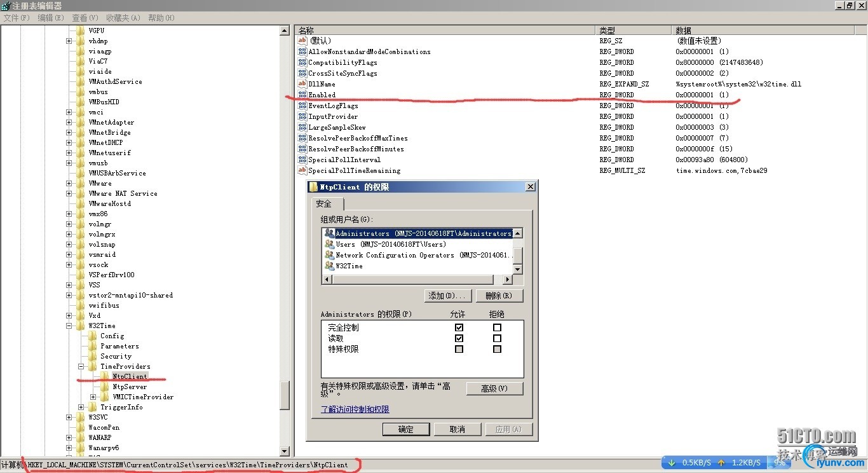Click the VMBusHID folder icon

(x=80, y=102)
